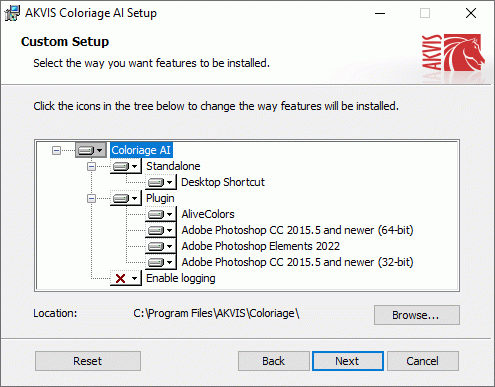Screen dimensions: 495x387
Task: Open the Standalone feature install dropdown icon
Action: (x=126, y=166)
